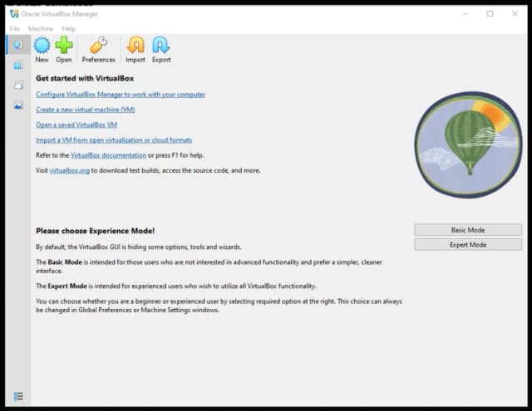Open the Help menu
Viewport: 532px width, 411px height.
68,28
